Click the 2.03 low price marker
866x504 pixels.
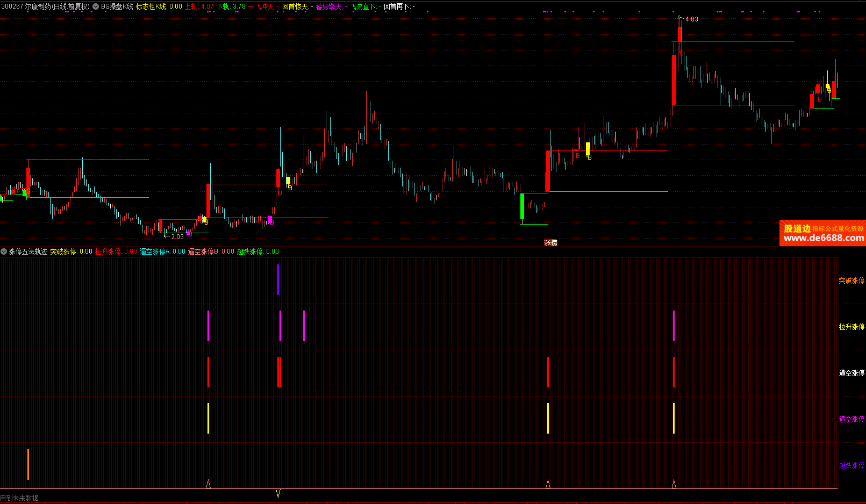click(x=177, y=236)
